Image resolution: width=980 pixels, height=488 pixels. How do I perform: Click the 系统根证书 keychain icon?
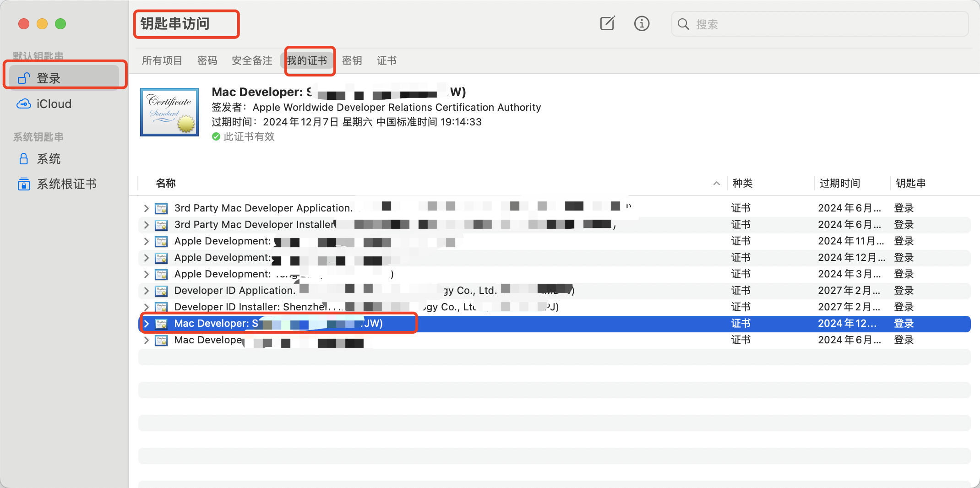tap(24, 184)
